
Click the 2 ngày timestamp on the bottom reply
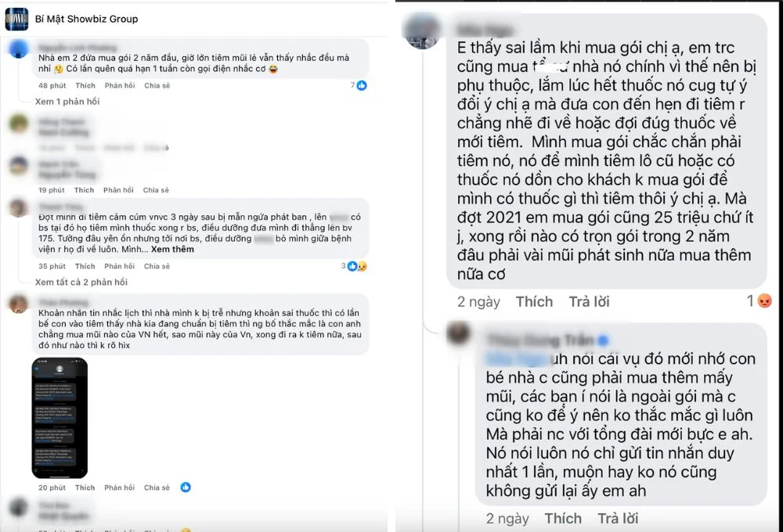pyautogui.click(x=507, y=519)
